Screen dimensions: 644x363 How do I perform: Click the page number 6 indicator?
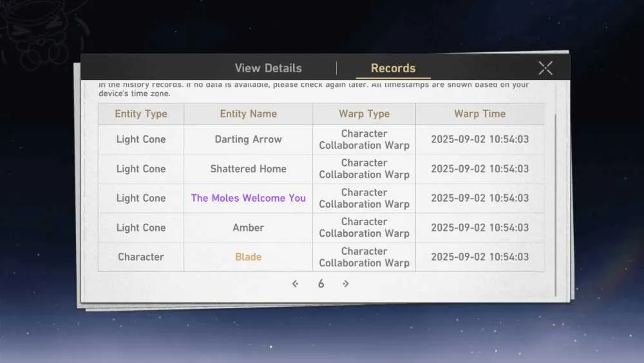tap(321, 284)
